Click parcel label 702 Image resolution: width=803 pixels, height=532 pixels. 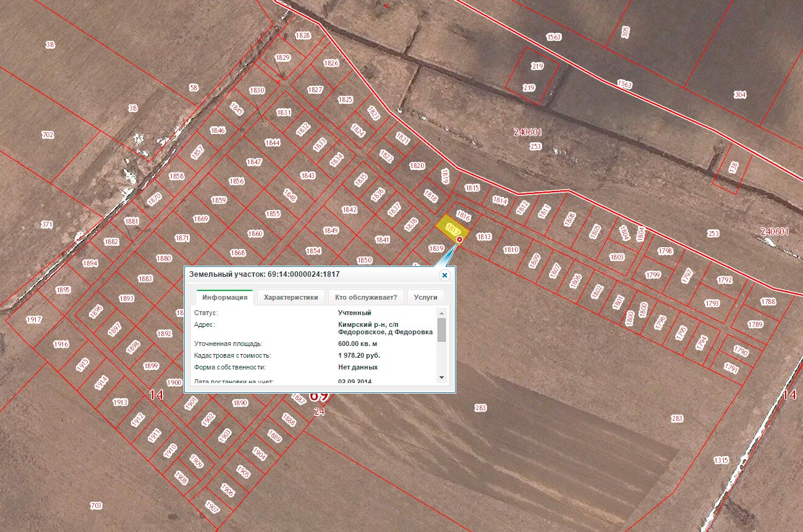pyautogui.click(x=48, y=135)
